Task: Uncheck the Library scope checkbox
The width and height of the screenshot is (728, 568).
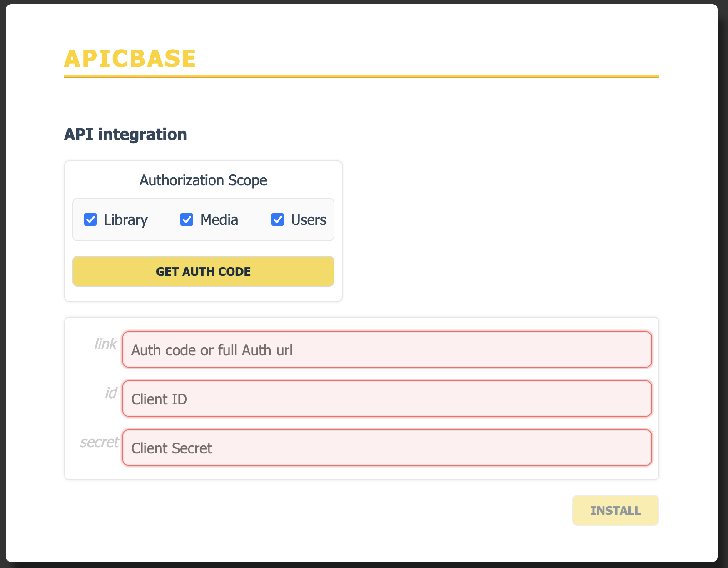Action: click(90, 220)
